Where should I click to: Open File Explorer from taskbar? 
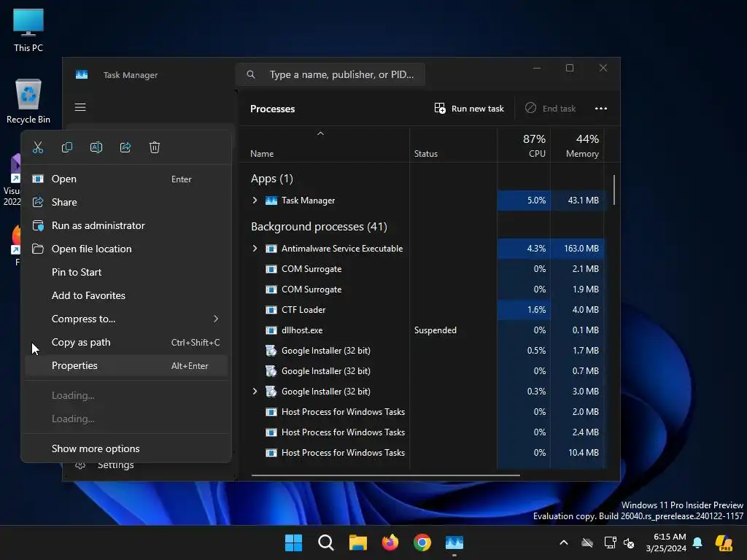click(357, 542)
